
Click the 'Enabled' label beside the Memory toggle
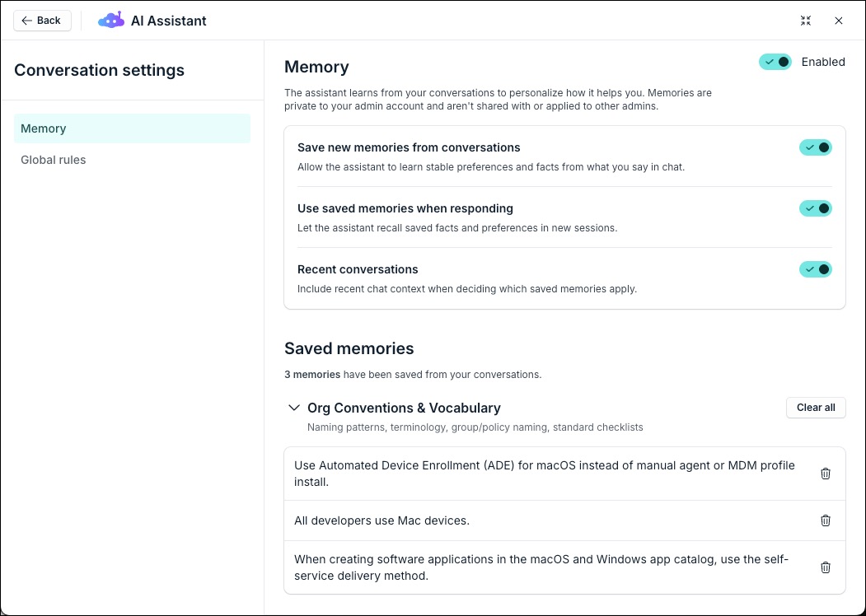coord(823,62)
